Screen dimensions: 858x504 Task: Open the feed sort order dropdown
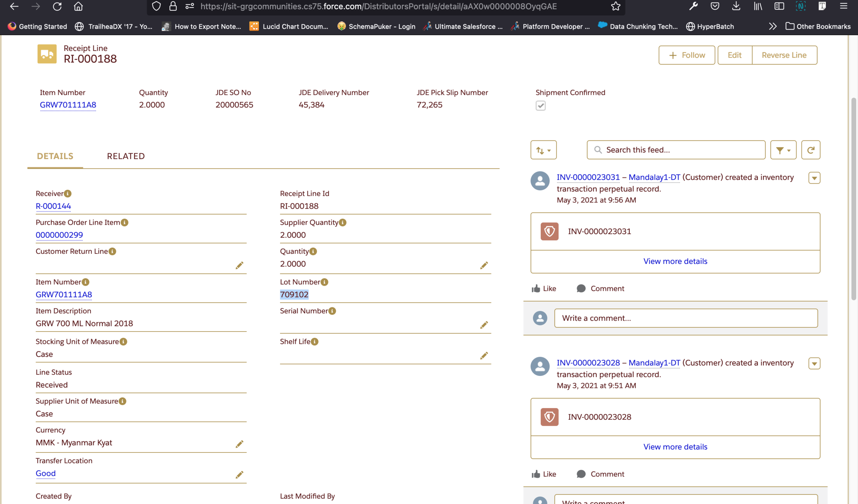(x=543, y=150)
